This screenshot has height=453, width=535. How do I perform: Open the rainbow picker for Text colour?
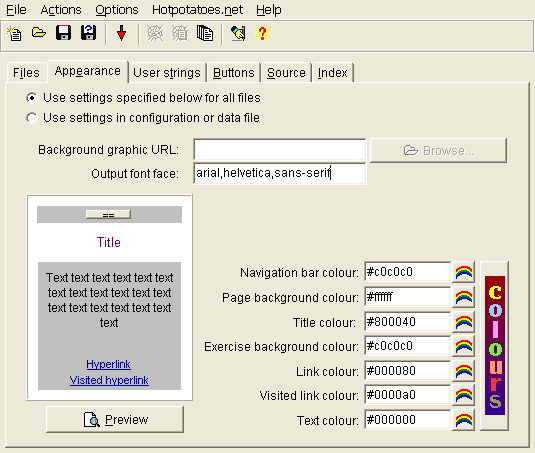pos(464,420)
